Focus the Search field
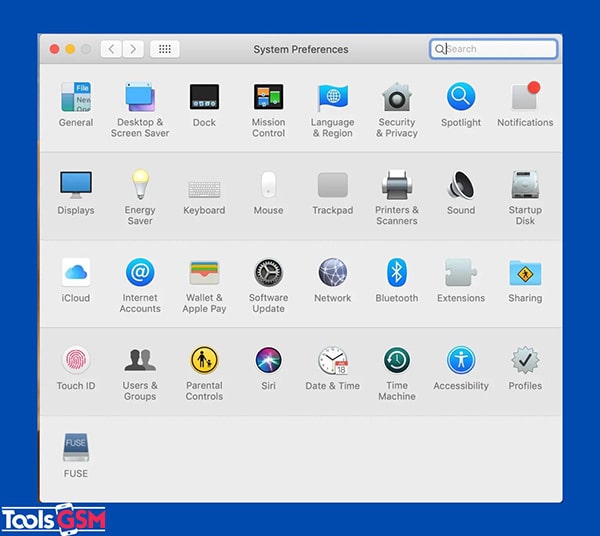This screenshot has height=536, width=600. [x=494, y=49]
